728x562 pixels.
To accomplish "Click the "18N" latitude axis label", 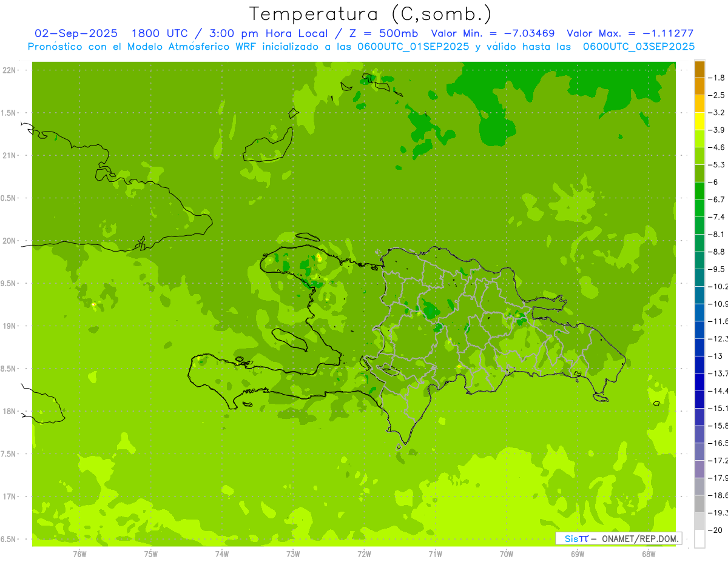I will [10, 411].
